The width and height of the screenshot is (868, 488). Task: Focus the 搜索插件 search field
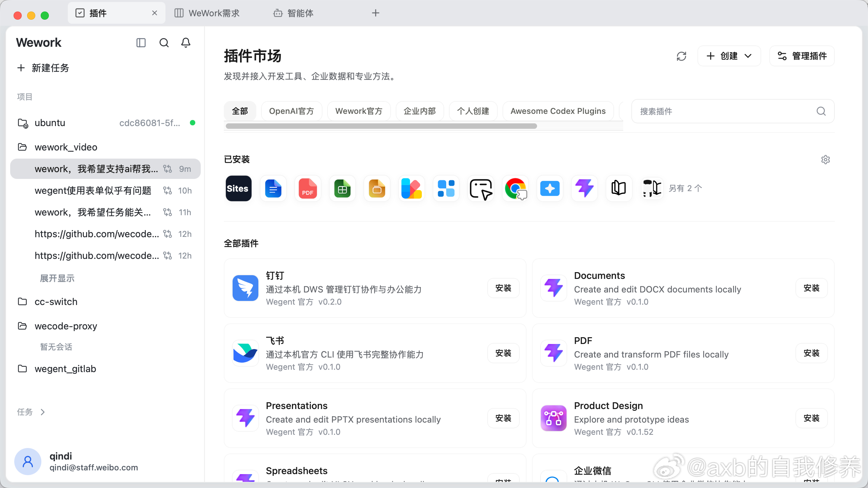[x=733, y=111]
